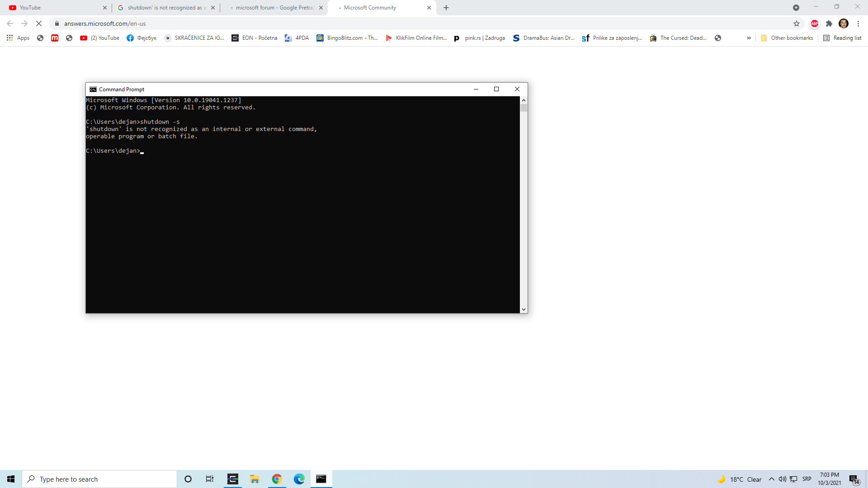Screen dimensions: 868x488
Task: Switch to the YouTube tab
Action: click(54, 8)
